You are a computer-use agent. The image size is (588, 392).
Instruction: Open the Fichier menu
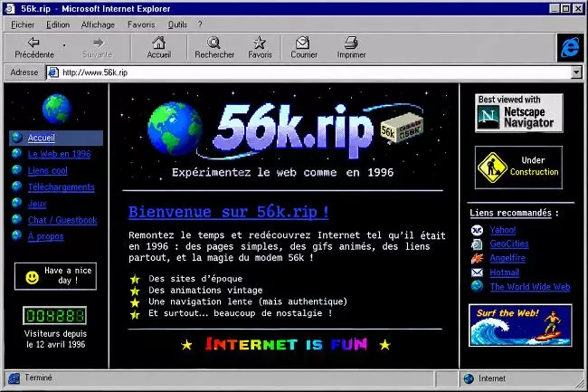(x=23, y=24)
